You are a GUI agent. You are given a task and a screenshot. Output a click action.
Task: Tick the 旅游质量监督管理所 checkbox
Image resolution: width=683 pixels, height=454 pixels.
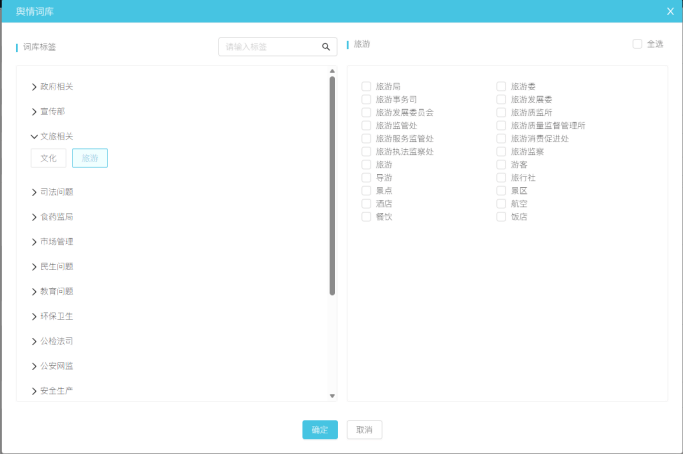coord(501,126)
